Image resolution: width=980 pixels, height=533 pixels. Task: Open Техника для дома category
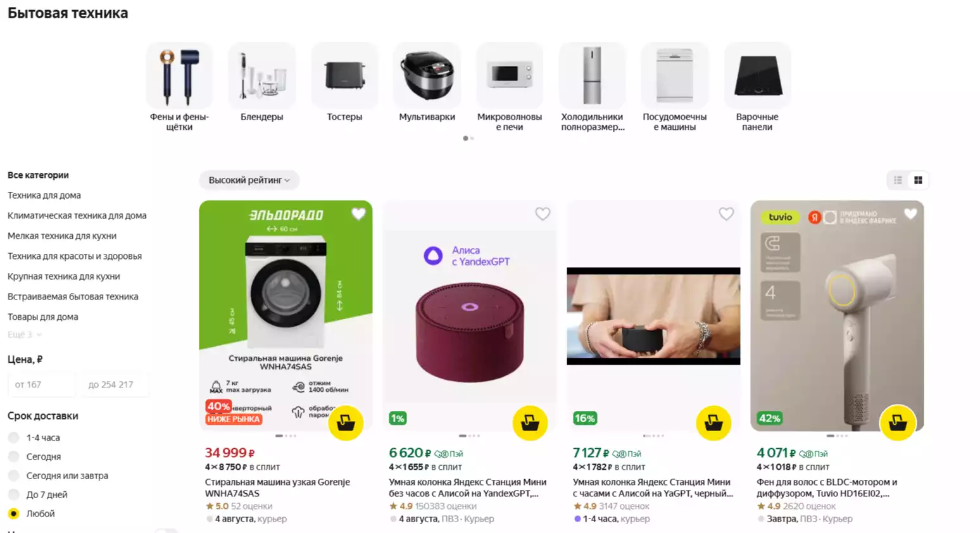[x=44, y=196]
